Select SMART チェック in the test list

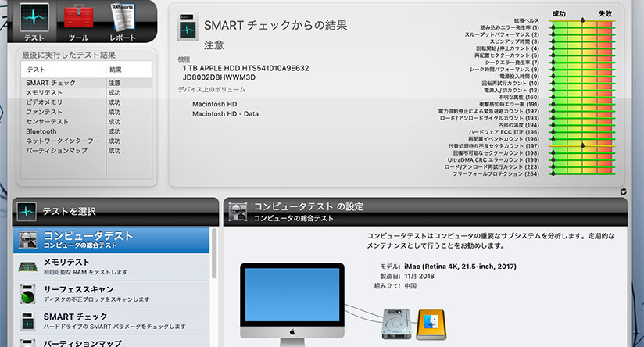click(112, 321)
